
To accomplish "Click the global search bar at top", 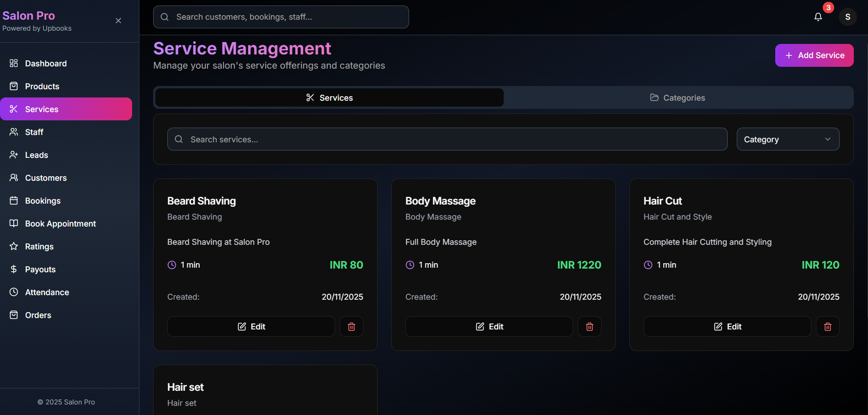I will pos(281,16).
